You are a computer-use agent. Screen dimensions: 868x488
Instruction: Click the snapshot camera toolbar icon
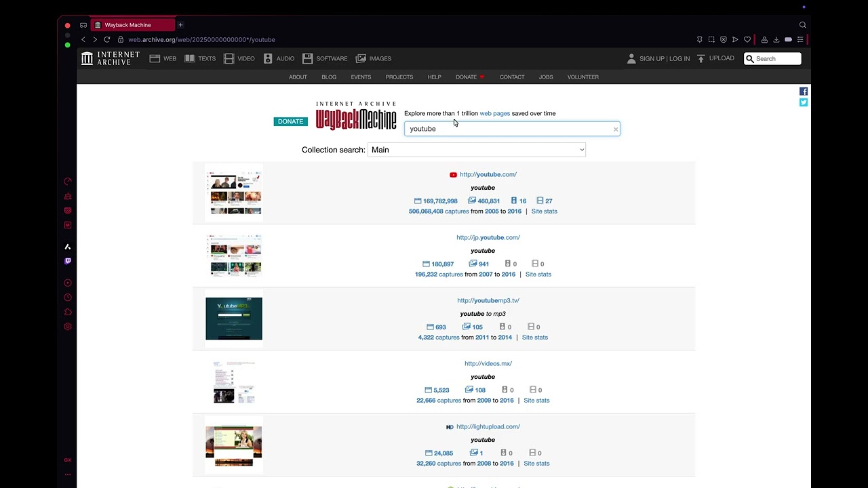pyautogui.click(x=711, y=40)
